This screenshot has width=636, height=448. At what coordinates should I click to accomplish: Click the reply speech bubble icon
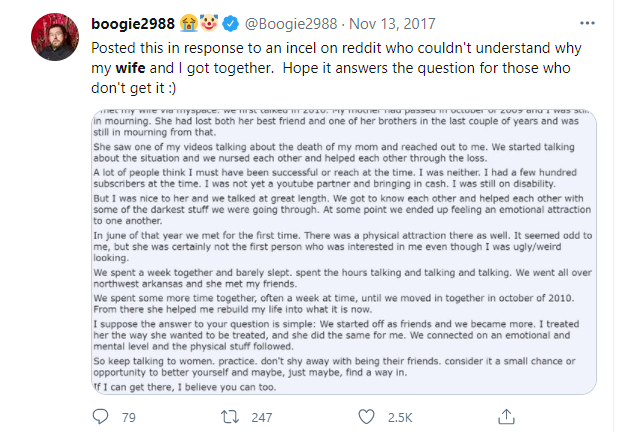(x=101, y=417)
